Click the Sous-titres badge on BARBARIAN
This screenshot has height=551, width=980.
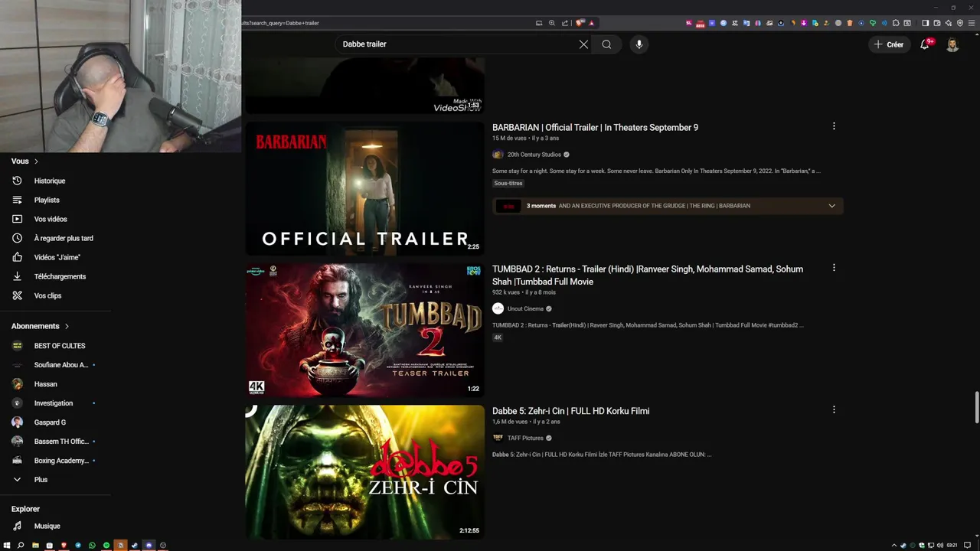508,184
